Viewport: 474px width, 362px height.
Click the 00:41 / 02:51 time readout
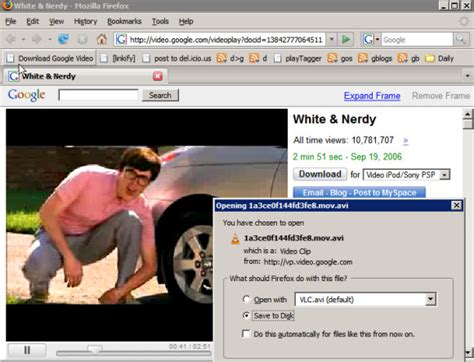click(190, 347)
